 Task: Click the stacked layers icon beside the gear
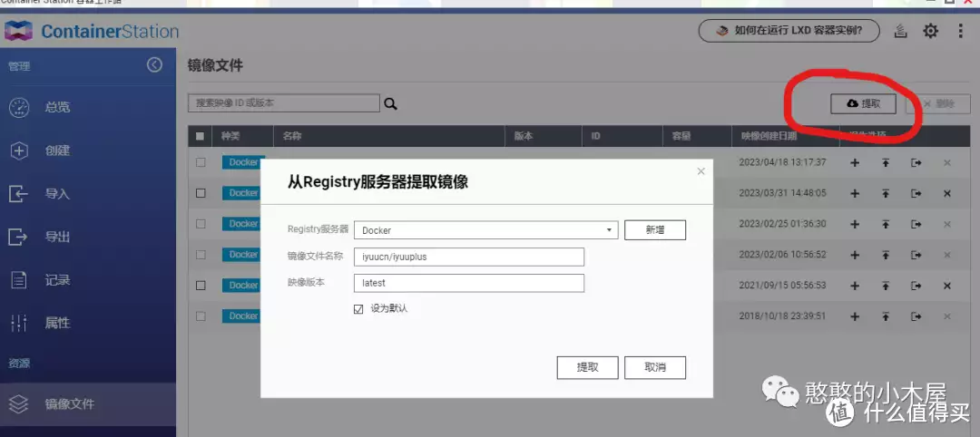pyautogui.click(x=900, y=31)
